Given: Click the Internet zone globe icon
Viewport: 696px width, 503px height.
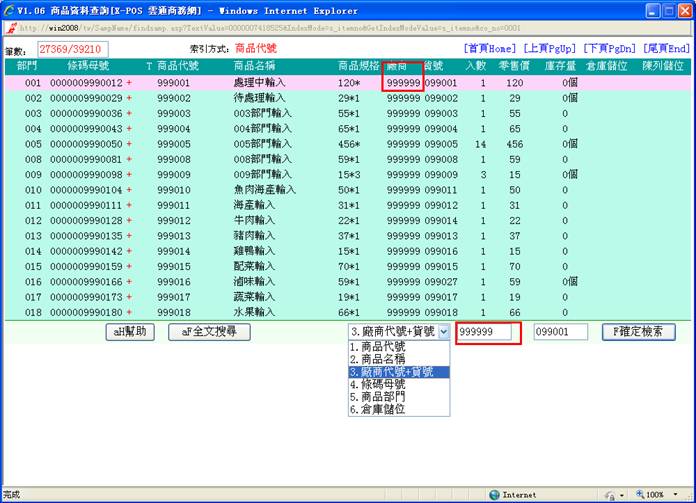Looking at the screenshot, I should point(494,494).
